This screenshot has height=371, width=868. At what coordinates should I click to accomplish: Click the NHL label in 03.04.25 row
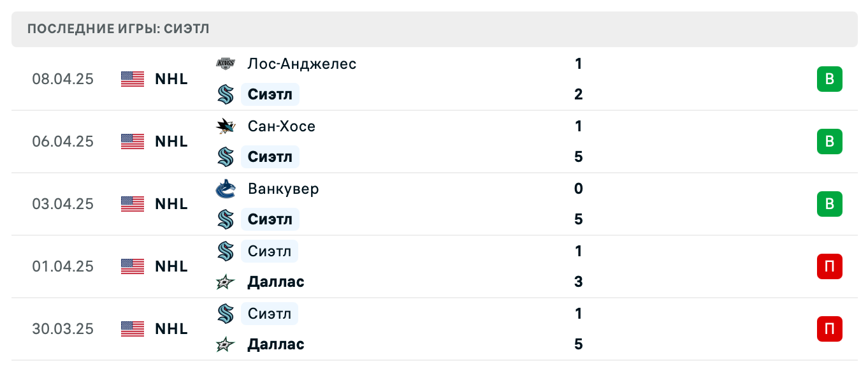point(171,204)
